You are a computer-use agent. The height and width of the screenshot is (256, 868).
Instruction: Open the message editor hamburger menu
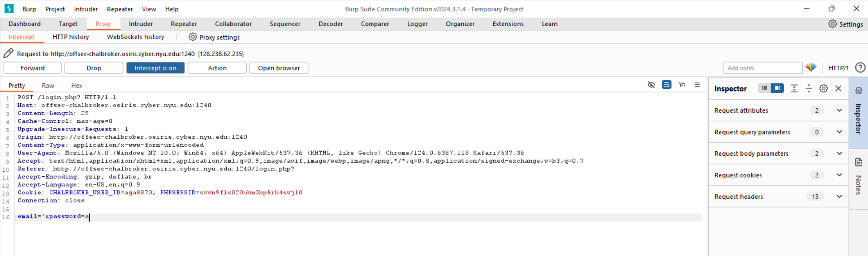click(697, 85)
